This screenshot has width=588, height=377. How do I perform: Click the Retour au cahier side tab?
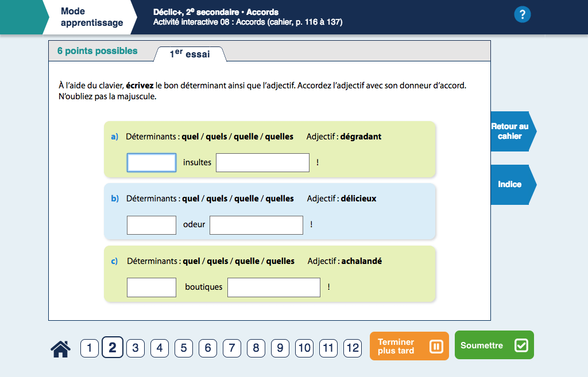[513, 131]
